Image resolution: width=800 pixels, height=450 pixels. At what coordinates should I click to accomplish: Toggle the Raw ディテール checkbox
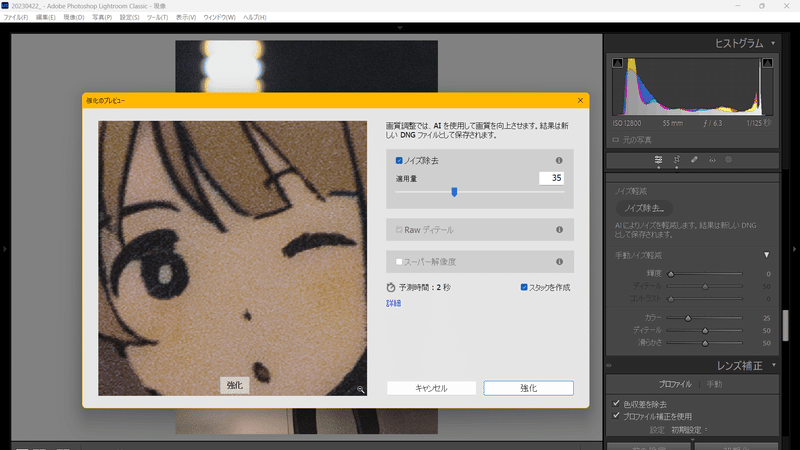399,230
